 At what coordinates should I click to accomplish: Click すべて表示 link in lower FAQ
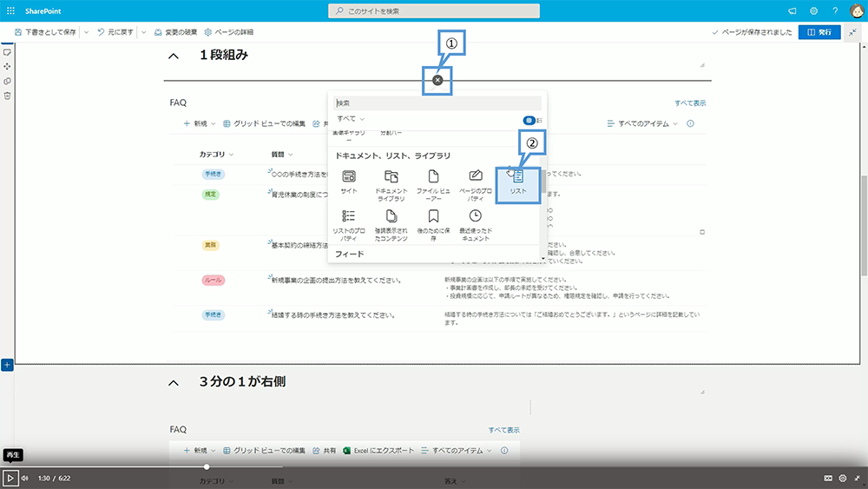click(x=503, y=430)
